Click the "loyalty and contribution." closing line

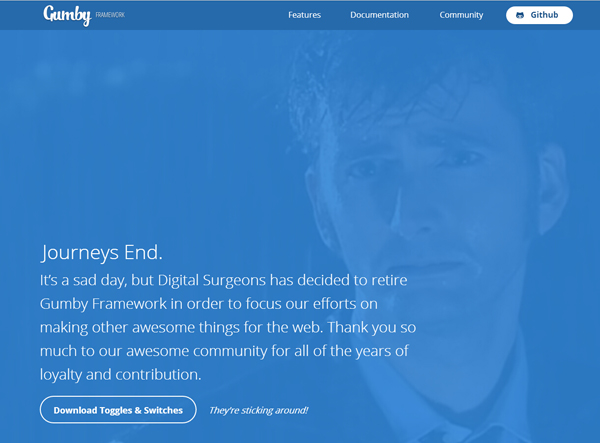pos(121,375)
